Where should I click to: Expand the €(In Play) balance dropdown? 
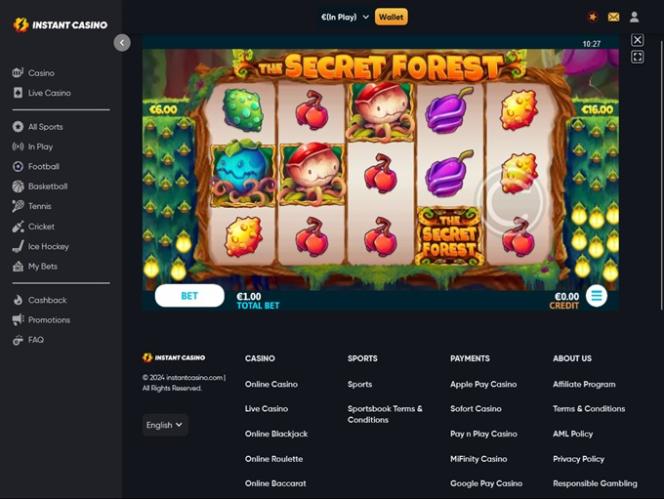click(345, 17)
